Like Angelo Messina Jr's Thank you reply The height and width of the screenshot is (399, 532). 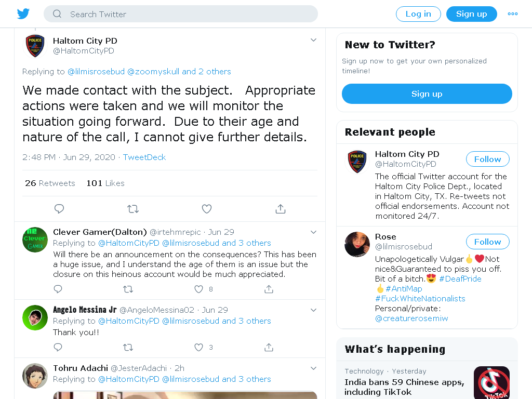198,347
